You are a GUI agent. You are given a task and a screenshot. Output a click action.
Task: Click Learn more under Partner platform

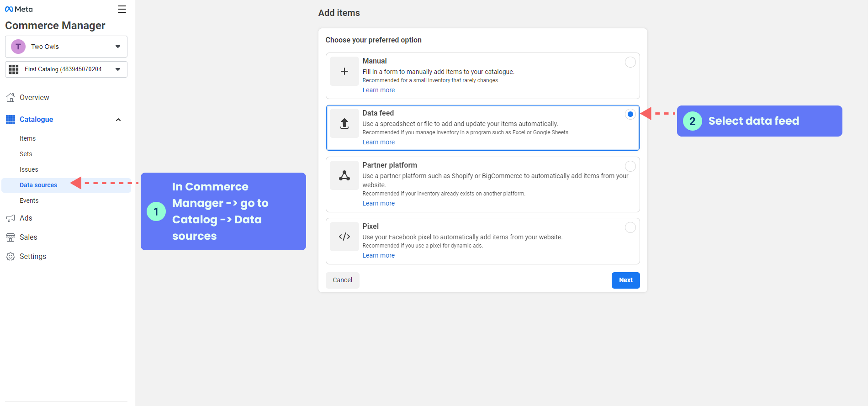[x=379, y=203]
